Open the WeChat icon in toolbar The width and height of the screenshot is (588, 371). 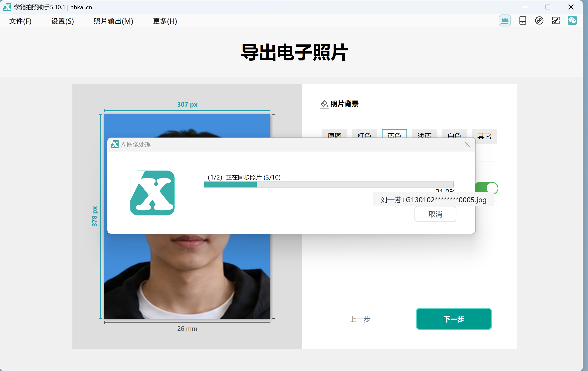572,20
